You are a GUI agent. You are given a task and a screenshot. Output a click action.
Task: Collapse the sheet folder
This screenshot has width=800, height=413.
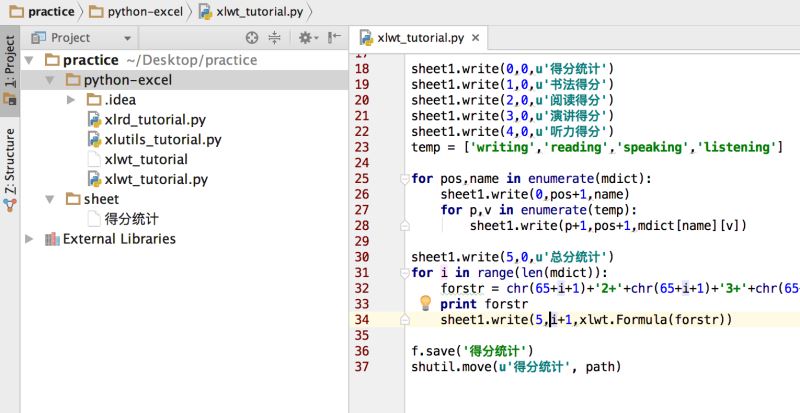point(50,199)
